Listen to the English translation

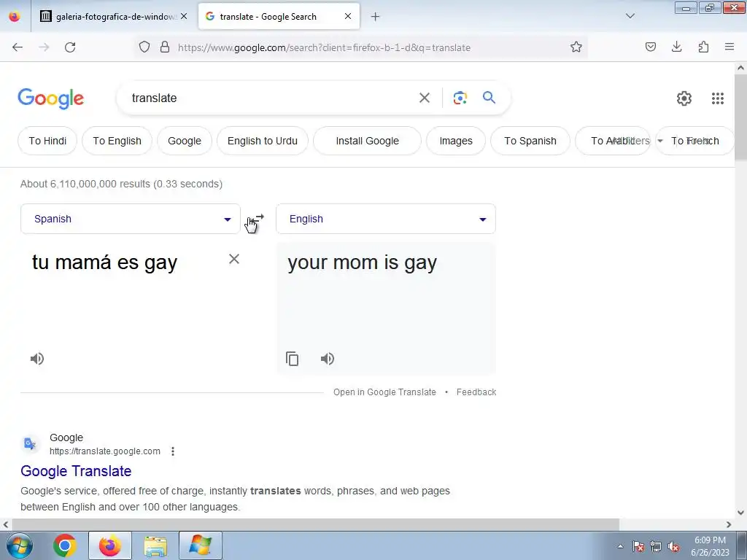[x=328, y=359]
